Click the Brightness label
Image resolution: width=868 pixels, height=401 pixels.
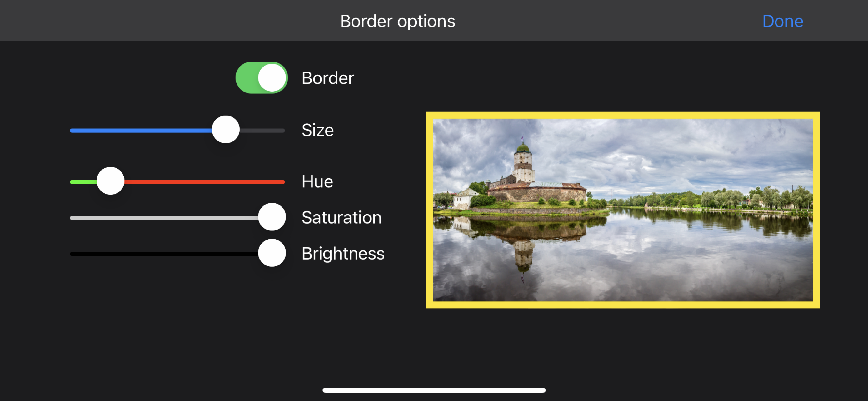pyautogui.click(x=343, y=254)
